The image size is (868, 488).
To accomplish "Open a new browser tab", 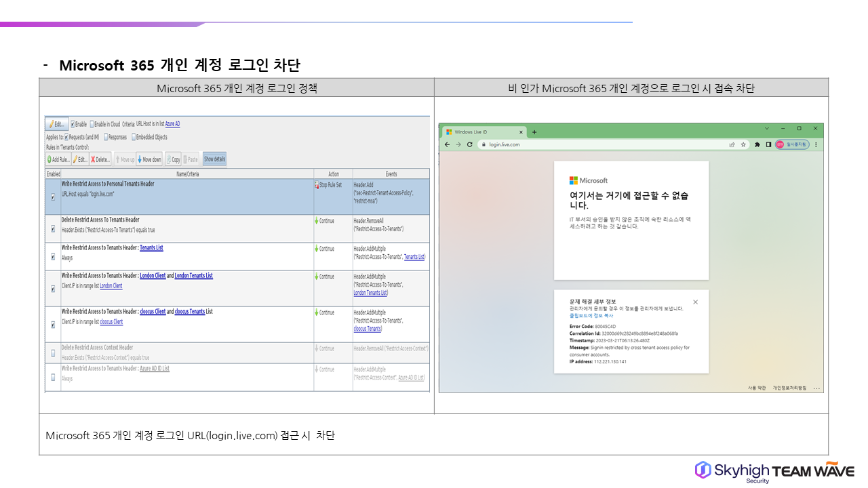I will pyautogui.click(x=534, y=131).
